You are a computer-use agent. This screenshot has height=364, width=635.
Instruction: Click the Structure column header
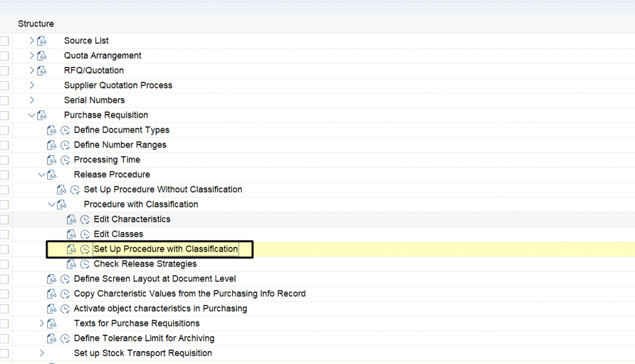coord(35,24)
